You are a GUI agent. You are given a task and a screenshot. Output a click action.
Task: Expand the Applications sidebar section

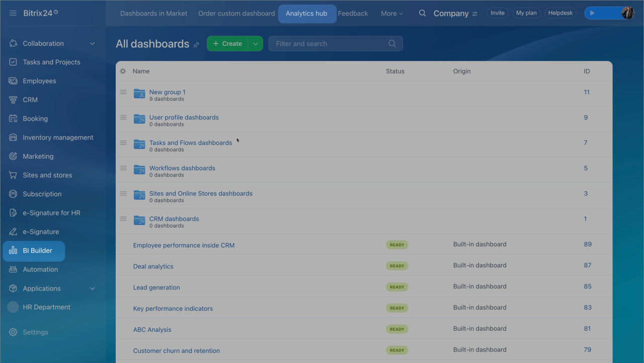point(92,288)
